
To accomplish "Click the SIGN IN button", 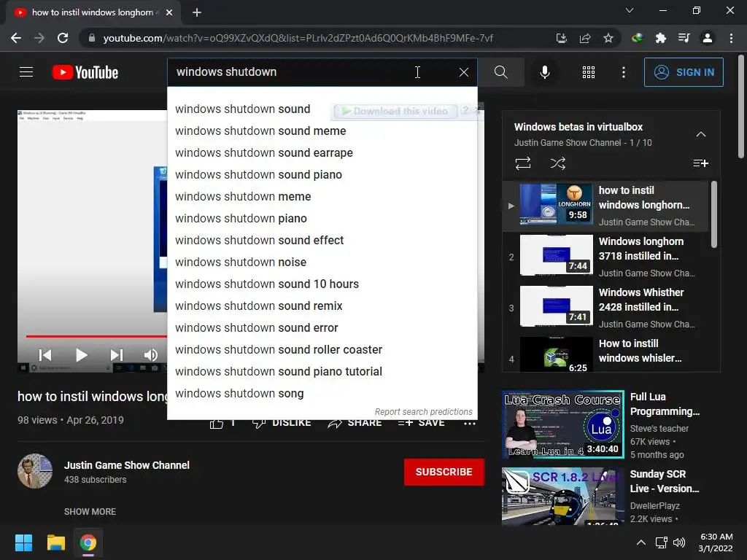I will [684, 72].
